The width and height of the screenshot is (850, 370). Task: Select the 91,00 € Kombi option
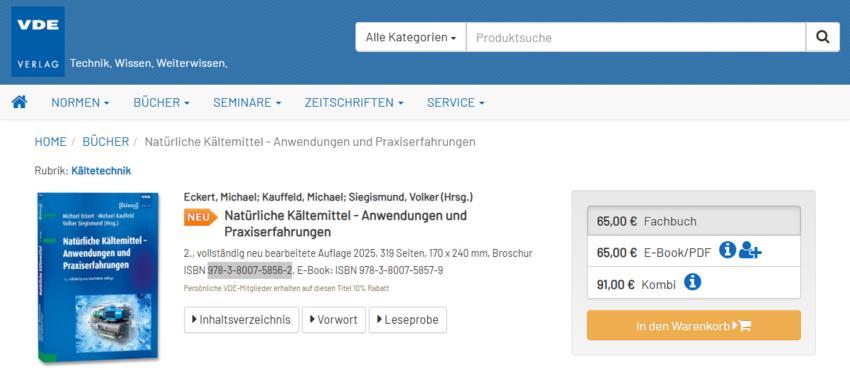[694, 283]
